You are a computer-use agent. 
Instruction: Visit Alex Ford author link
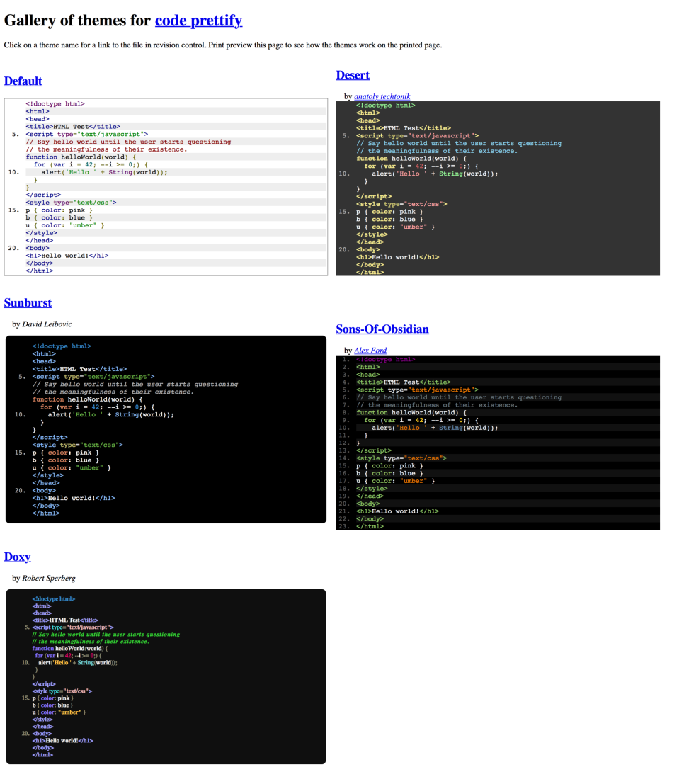coord(370,351)
